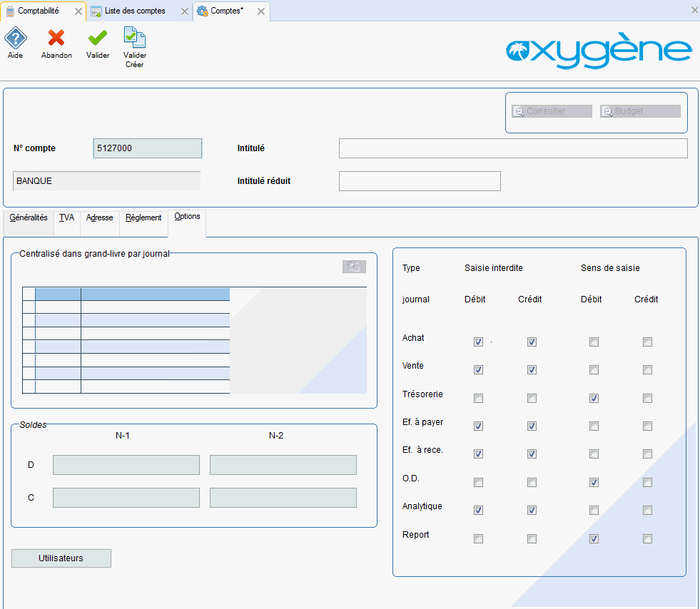
Task: Check Ef. à rece. sens de saisie Débit
Action: click(594, 454)
